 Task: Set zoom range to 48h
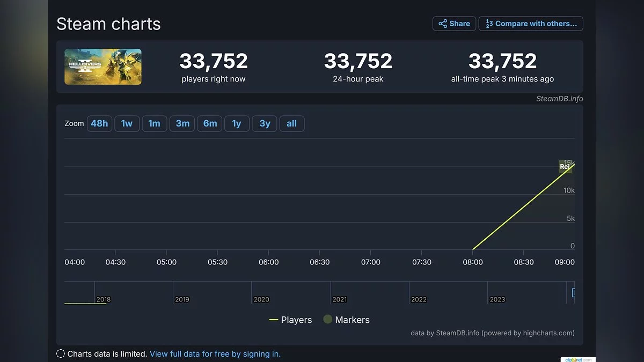(99, 123)
